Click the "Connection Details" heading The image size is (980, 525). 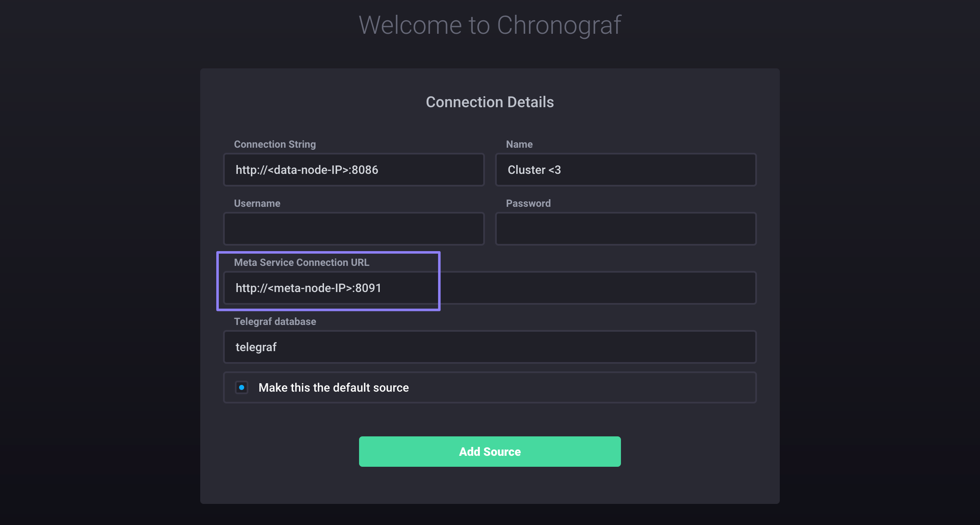coord(490,102)
